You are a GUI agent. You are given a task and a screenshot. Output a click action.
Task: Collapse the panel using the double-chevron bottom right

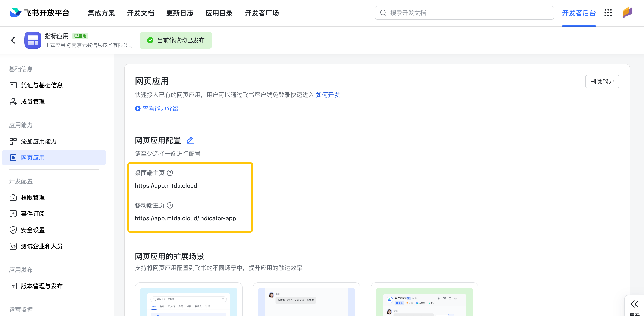click(634, 304)
